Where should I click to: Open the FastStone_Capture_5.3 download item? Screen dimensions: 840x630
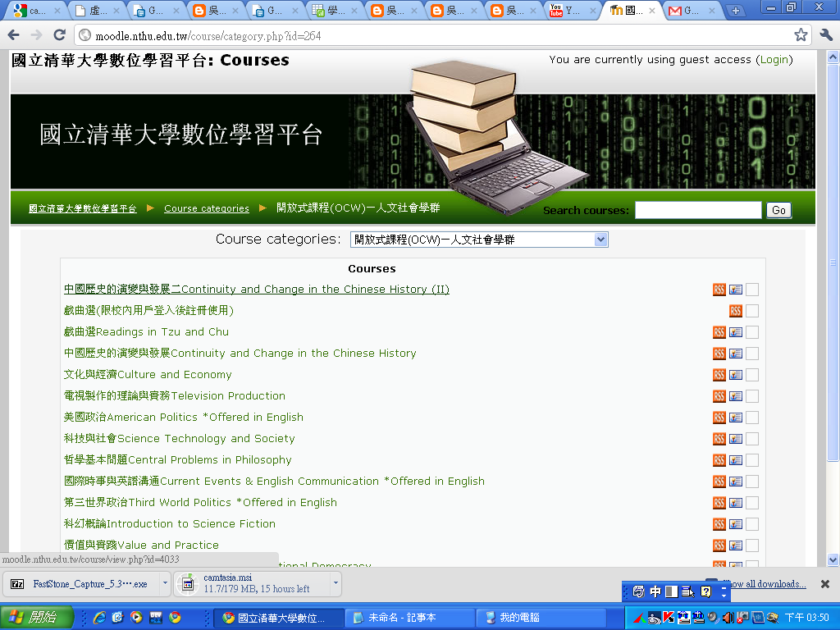click(83, 583)
